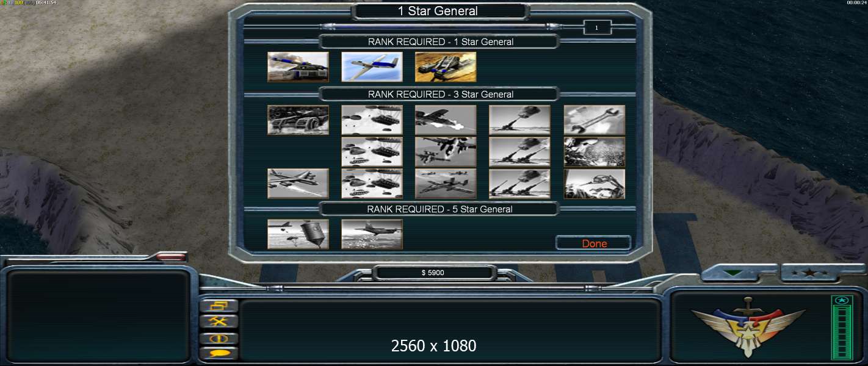Select the three-cannon artillery barrage power
868x366 pixels.
[x=519, y=184]
